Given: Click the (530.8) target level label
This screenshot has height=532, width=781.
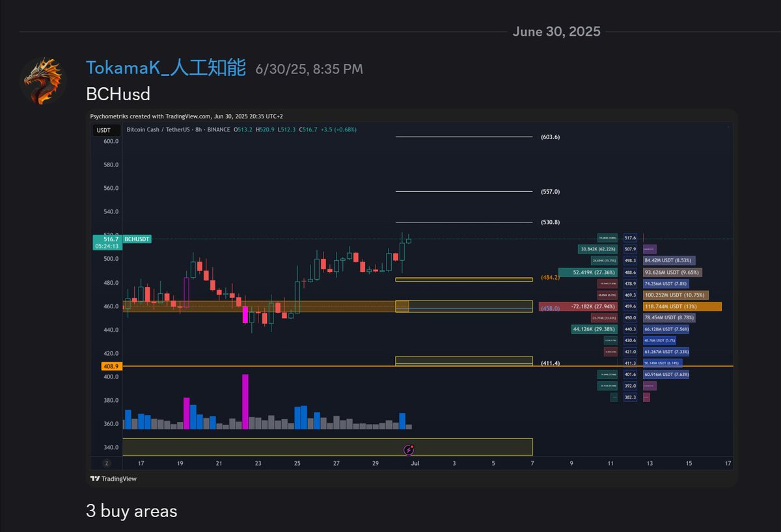Looking at the screenshot, I should (x=550, y=222).
